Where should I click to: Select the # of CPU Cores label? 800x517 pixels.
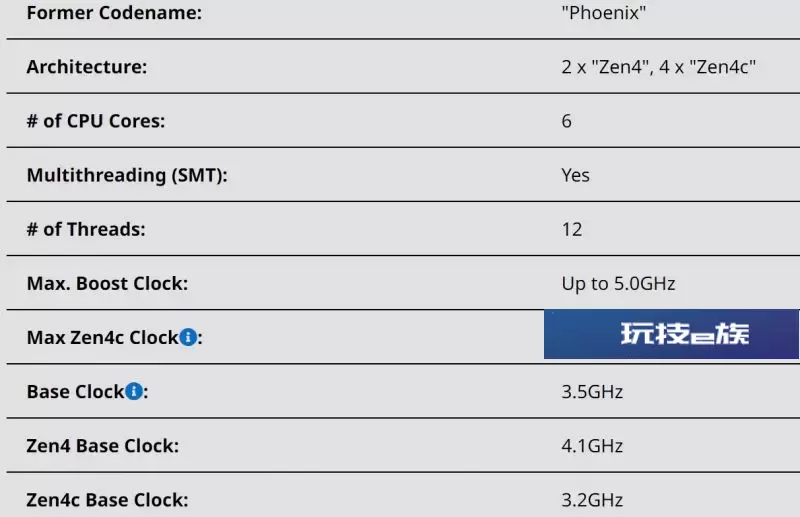point(96,121)
